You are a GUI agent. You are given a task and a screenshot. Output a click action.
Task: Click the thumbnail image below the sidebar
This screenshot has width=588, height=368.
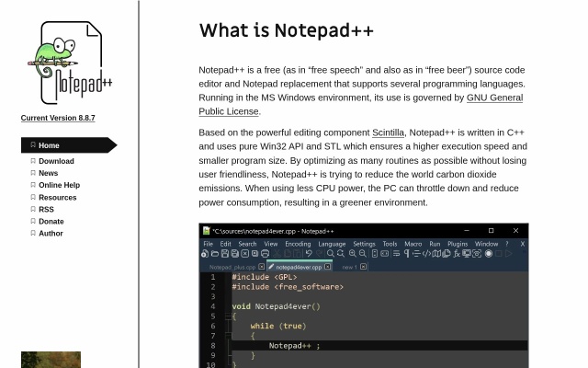click(x=51, y=360)
